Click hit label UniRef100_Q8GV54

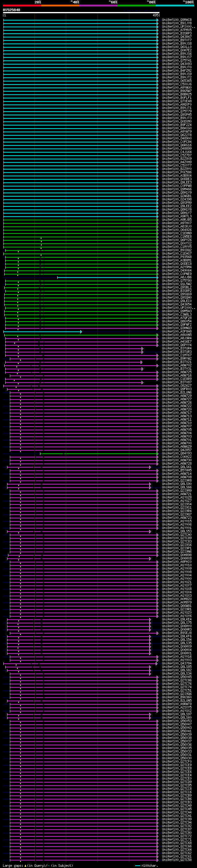(177, 321)
